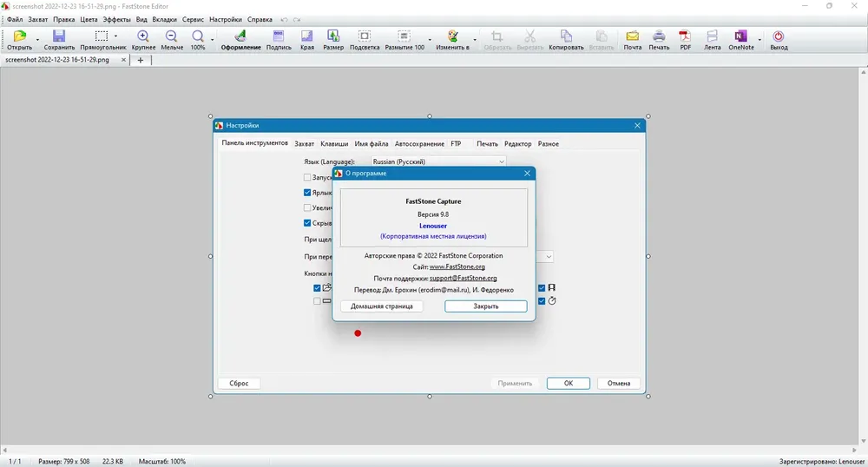This screenshot has width=868, height=467.
Task: Select the Прямоугольник selection tool
Action: pos(102,36)
